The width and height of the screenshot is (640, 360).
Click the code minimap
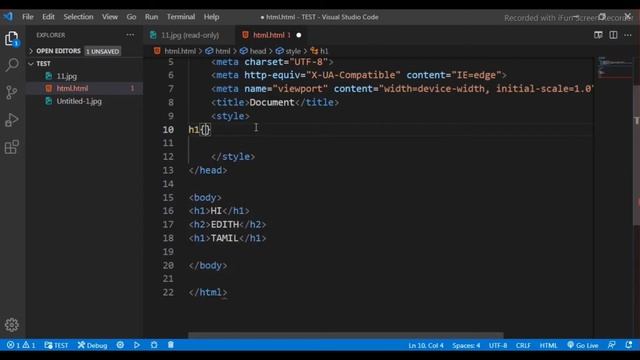pyautogui.click(x=614, y=67)
